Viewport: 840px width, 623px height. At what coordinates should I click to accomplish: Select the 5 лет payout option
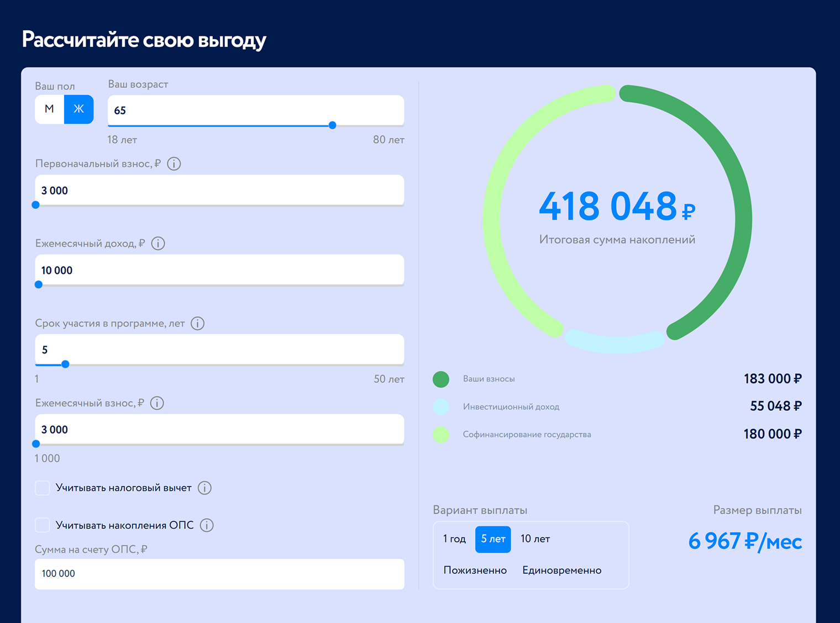pyautogui.click(x=493, y=539)
